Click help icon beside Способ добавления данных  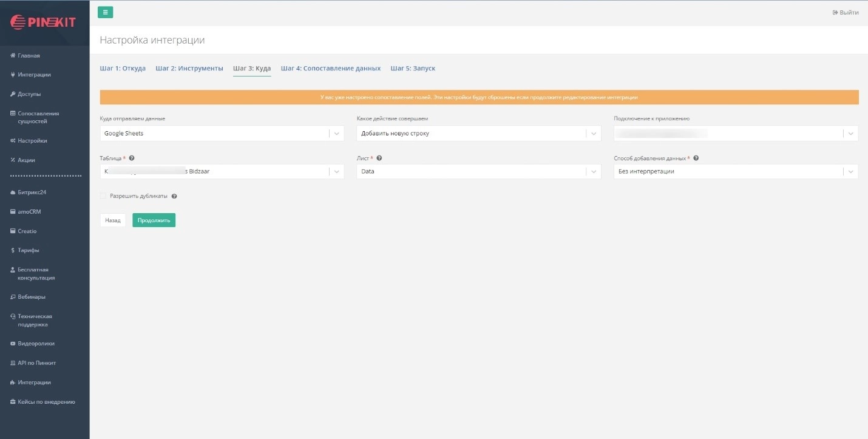696,158
